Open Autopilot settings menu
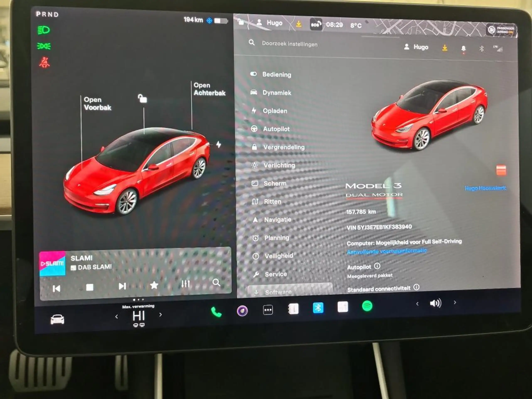 277,129
